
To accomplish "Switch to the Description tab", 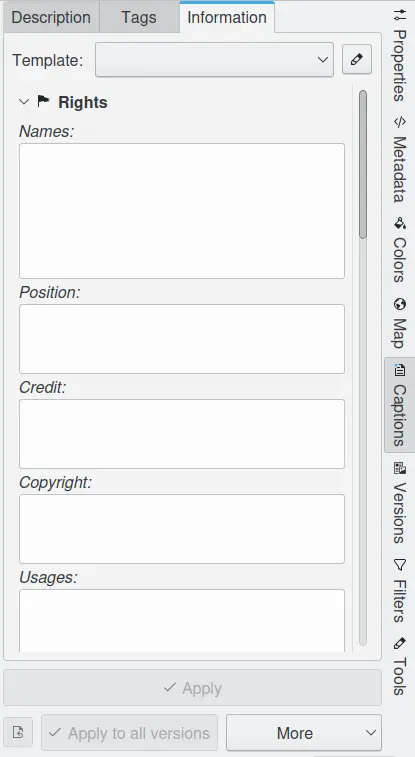I will 51,17.
